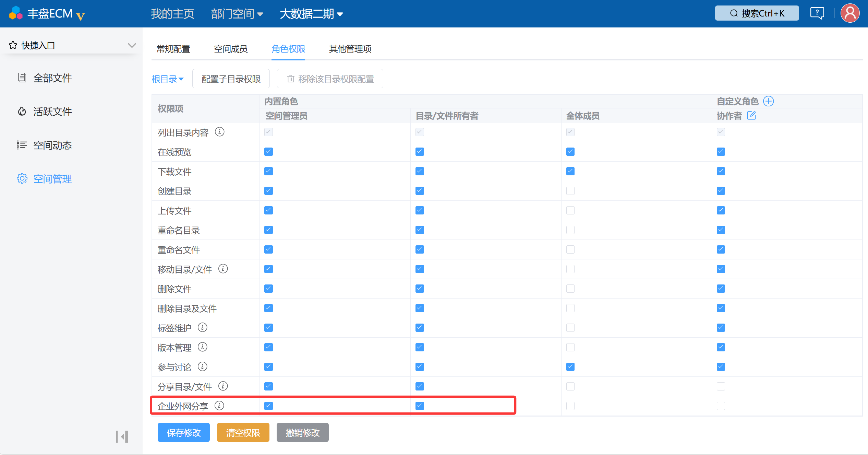Edit the 协作者 role via pencil icon

click(x=751, y=116)
